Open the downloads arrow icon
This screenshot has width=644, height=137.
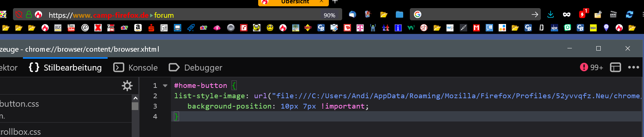[x=550, y=14]
